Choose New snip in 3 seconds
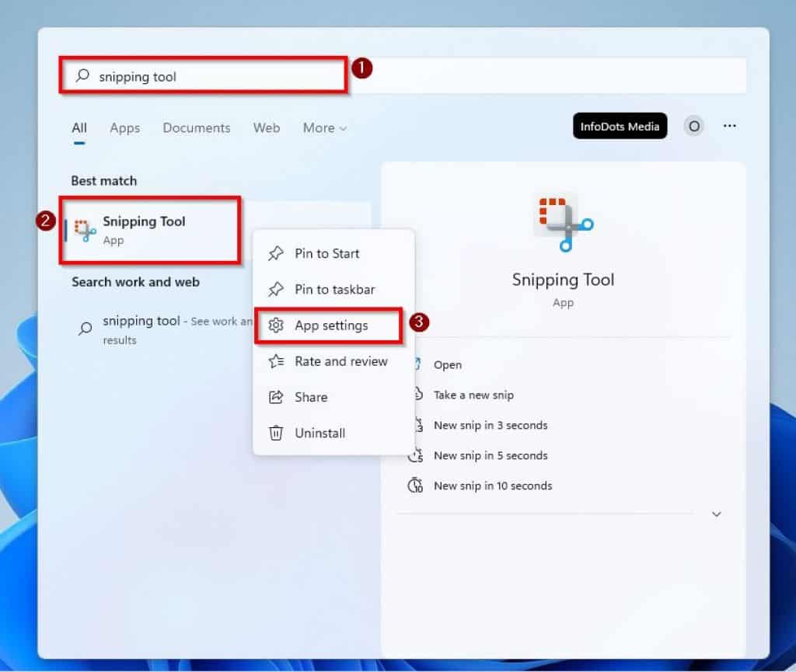This screenshot has width=796, height=672. [491, 426]
